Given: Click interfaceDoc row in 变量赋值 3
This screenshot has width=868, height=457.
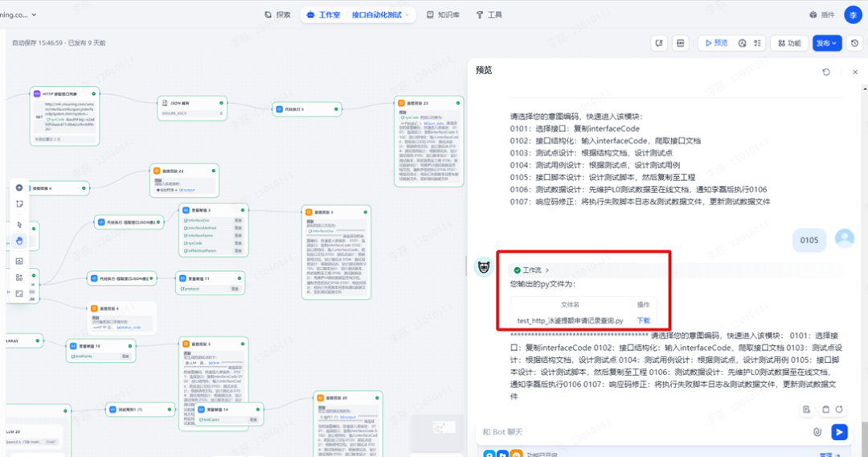Looking at the screenshot, I should coord(212,220).
